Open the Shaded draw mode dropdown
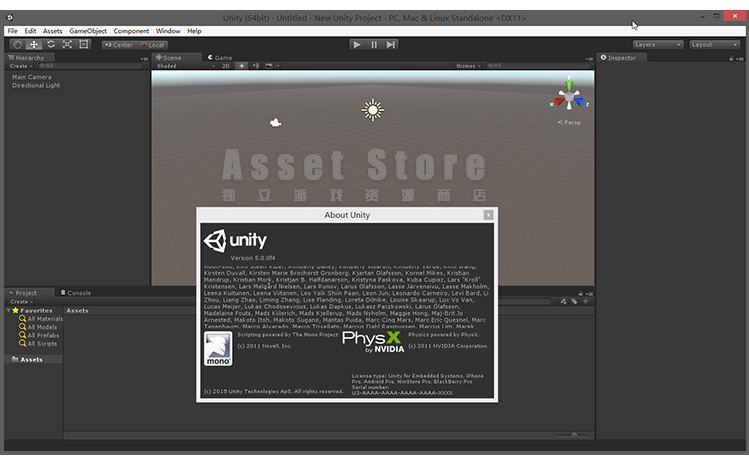Image resolution: width=749 pixels, height=466 pixels. pyautogui.click(x=185, y=66)
